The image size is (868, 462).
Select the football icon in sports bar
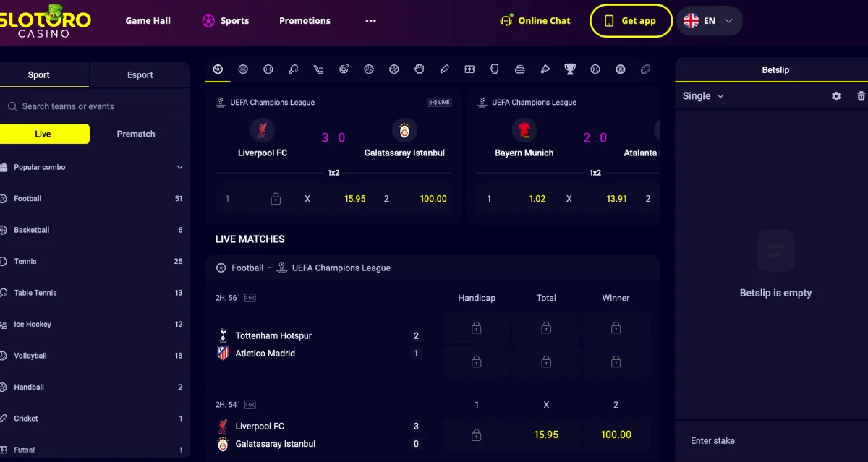click(218, 69)
